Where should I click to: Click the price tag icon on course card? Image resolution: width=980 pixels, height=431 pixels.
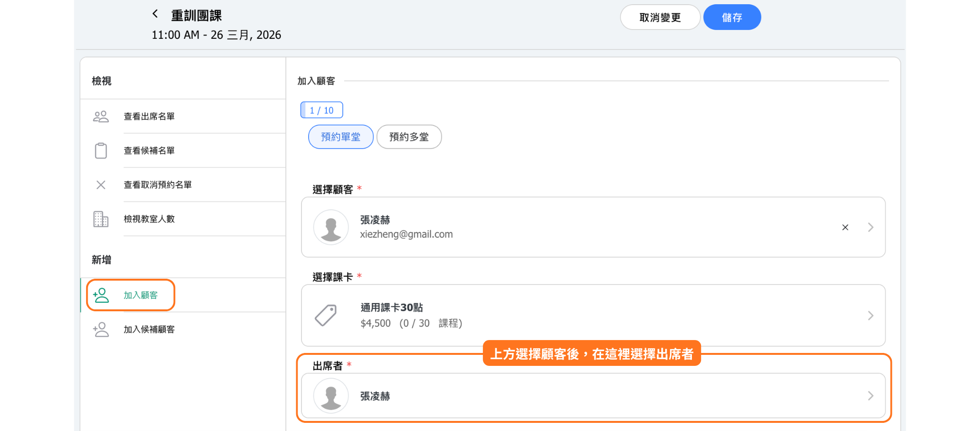coord(326,315)
